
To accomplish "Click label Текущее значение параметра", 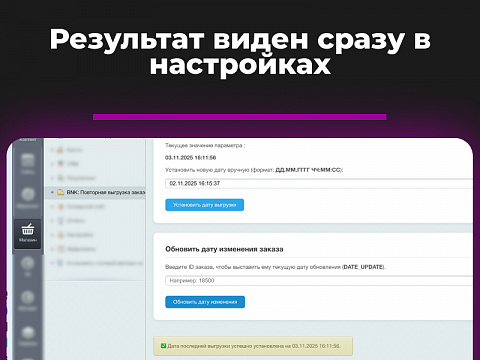I will [205, 146].
